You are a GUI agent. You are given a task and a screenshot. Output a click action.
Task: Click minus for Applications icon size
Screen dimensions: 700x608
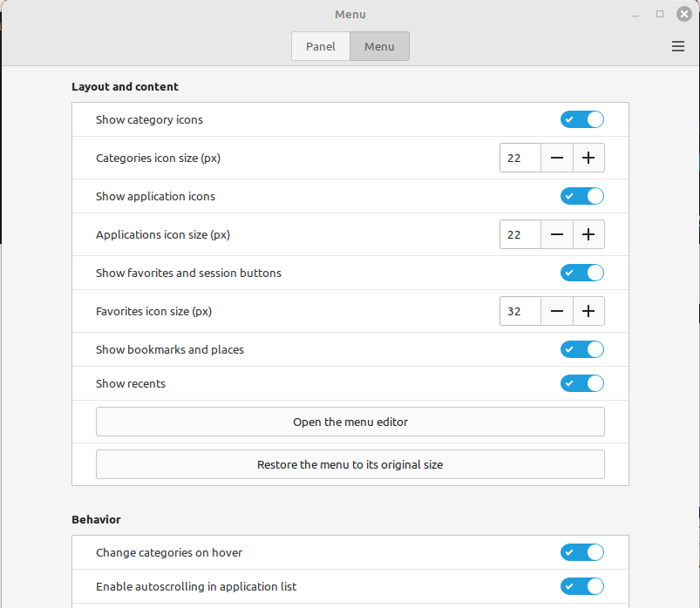click(x=557, y=235)
